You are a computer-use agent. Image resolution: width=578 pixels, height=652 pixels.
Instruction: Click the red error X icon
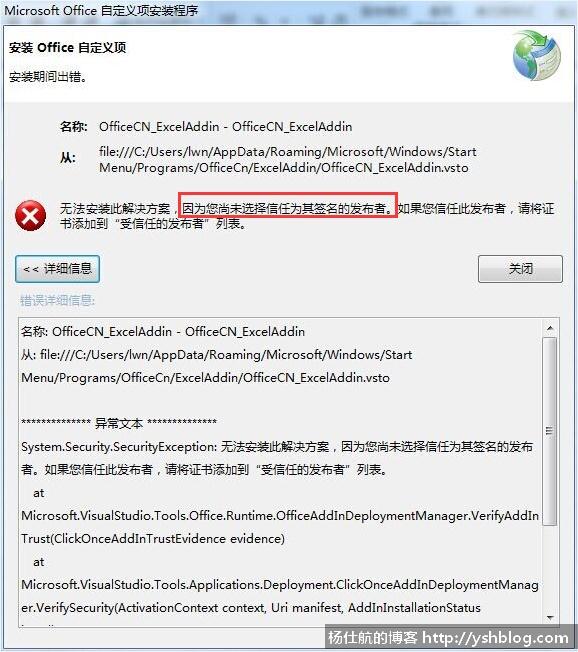[x=30, y=216]
